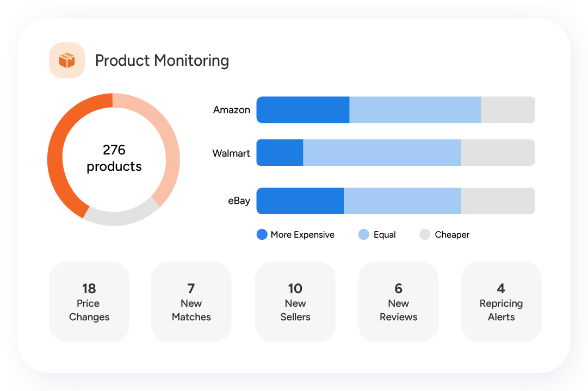The image size is (588, 391).
Task: Click the More Expensive legend label
Action: coord(302,235)
